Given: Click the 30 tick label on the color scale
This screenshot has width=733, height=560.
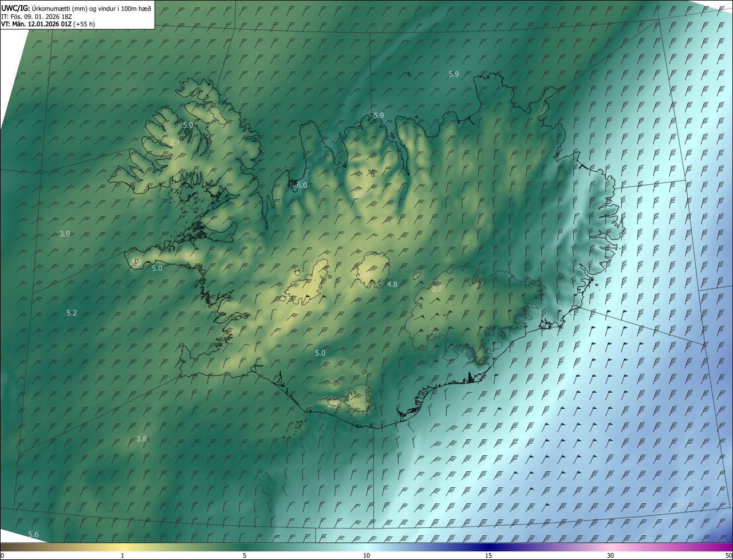Looking at the screenshot, I should pyautogui.click(x=610, y=555).
